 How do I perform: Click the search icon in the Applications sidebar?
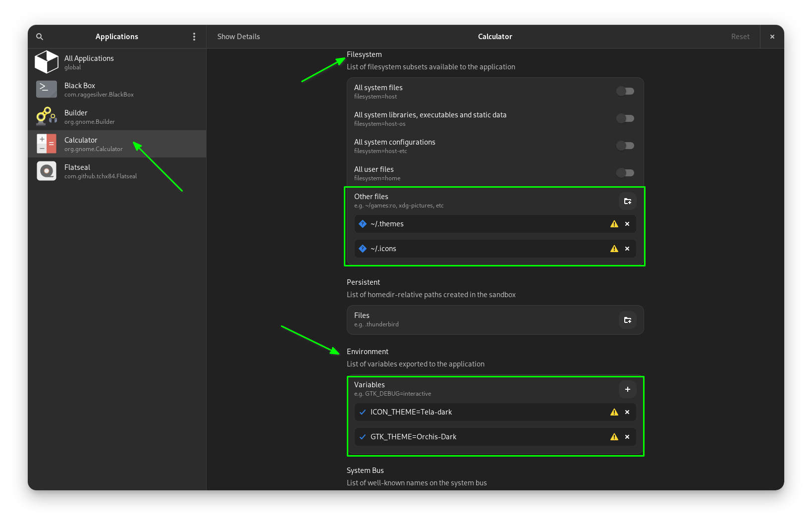point(40,37)
